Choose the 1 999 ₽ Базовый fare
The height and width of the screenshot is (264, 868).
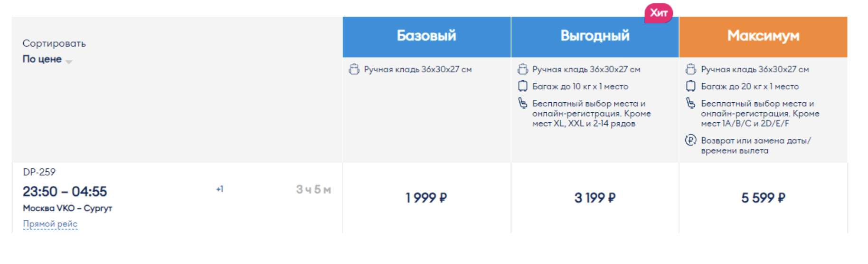pyautogui.click(x=426, y=198)
